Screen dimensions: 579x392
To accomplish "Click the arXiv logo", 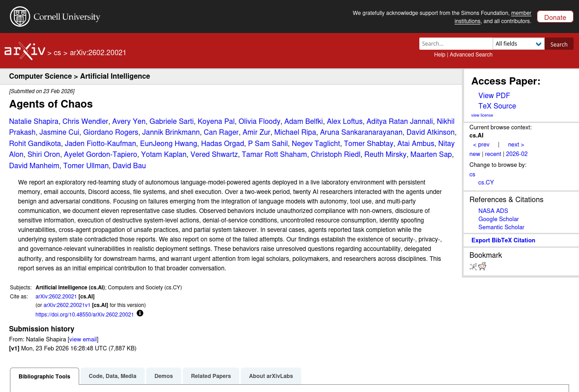I will [25, 52].
